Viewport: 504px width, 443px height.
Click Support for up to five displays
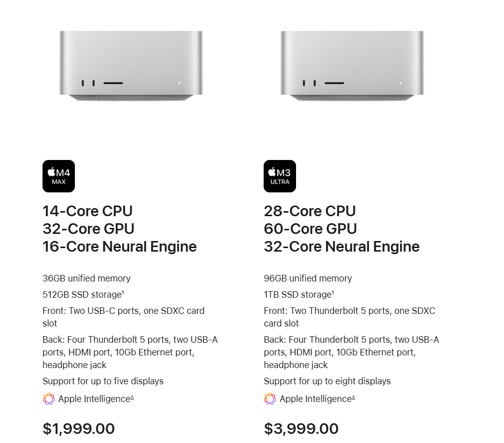(x=103, y=381)
